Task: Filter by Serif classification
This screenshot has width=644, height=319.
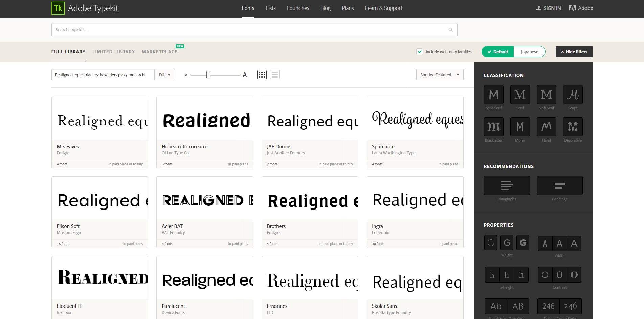Action: 520,95
